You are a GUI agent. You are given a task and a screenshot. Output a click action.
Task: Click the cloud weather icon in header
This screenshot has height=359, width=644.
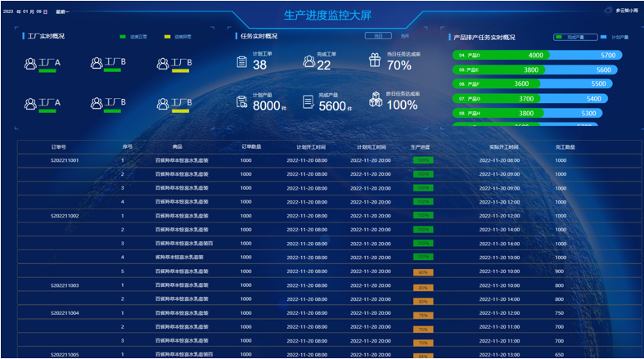(607, 11)
